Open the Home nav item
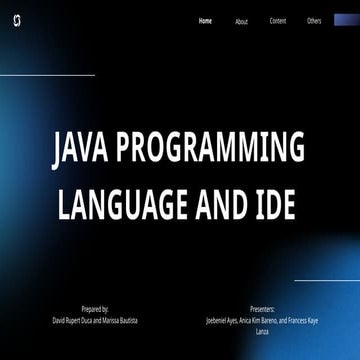Screen dimensions: 360x360 205,21
